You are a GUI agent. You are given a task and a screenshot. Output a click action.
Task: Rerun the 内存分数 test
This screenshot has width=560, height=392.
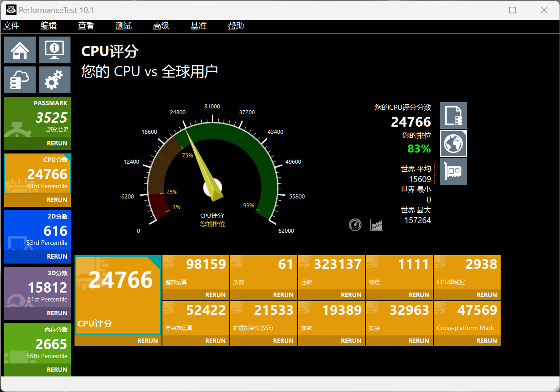tap(57, 370)
